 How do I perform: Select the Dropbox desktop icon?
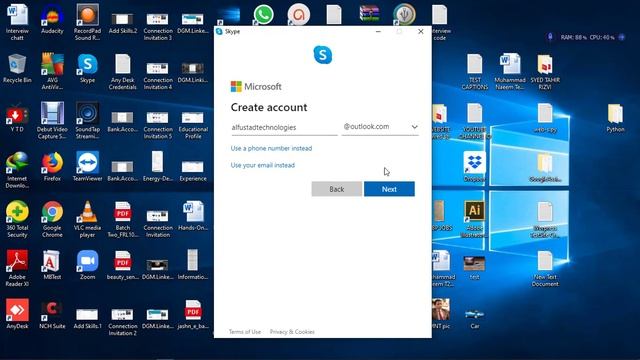(x=474, y=167)
